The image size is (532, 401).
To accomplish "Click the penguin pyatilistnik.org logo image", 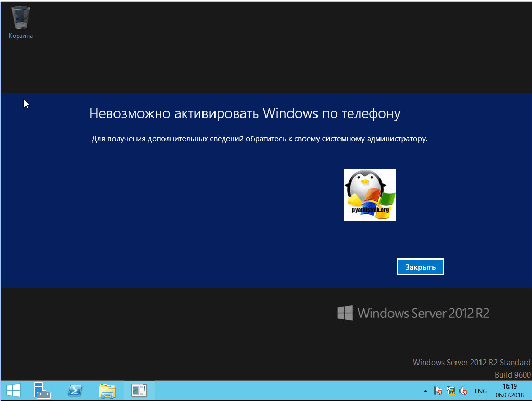I will 370,195.
